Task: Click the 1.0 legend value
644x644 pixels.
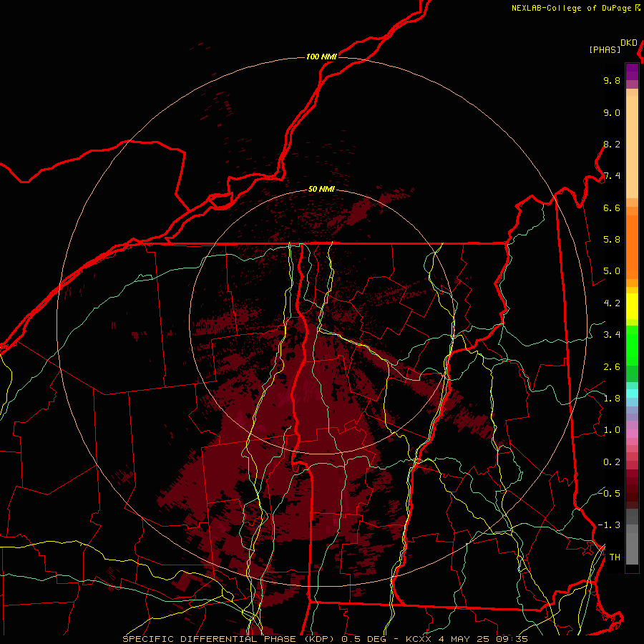Action: pyautogui.click(x=612, y=430)
